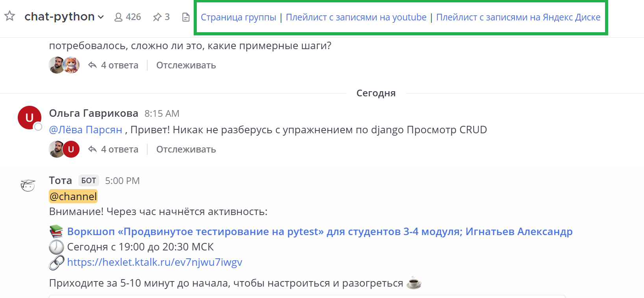The image size is (644, 298).
Task: Toggle Отслеживать on the top message thread
Action: [186, 65]
